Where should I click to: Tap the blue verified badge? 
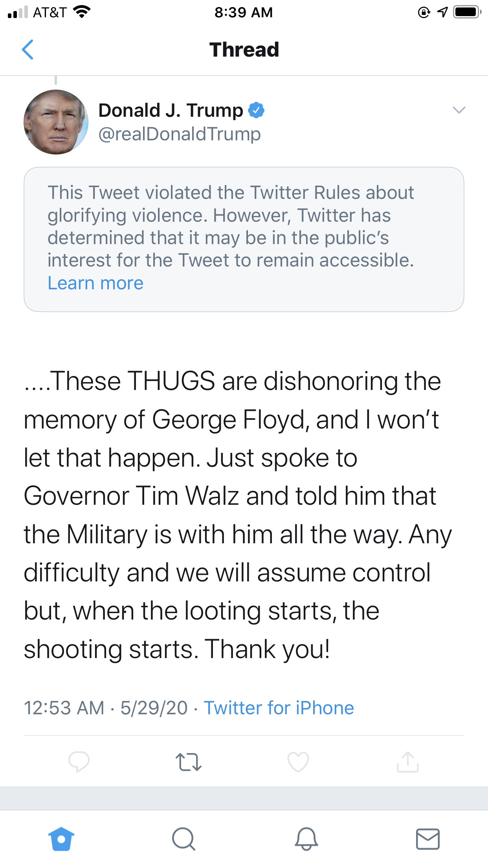[x=256, y=110]
